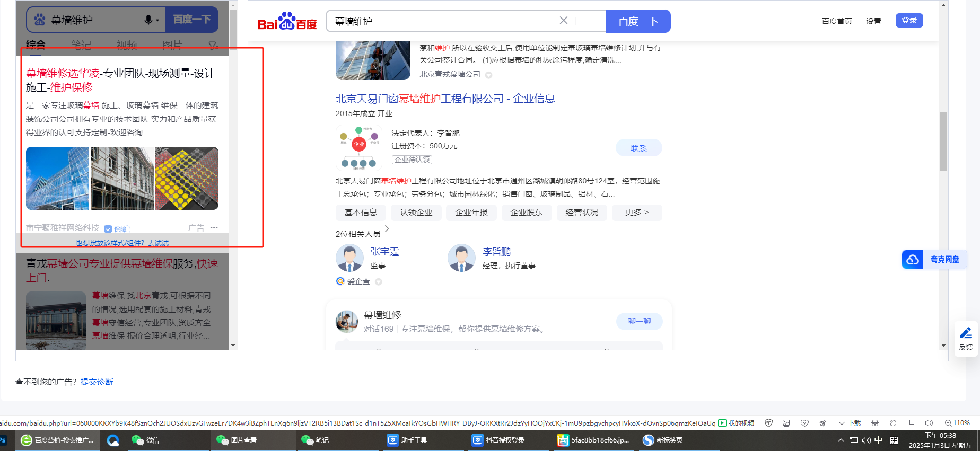
Task: Click the microphone voice search icon in mobile preview
Action: tap(148, 20)
